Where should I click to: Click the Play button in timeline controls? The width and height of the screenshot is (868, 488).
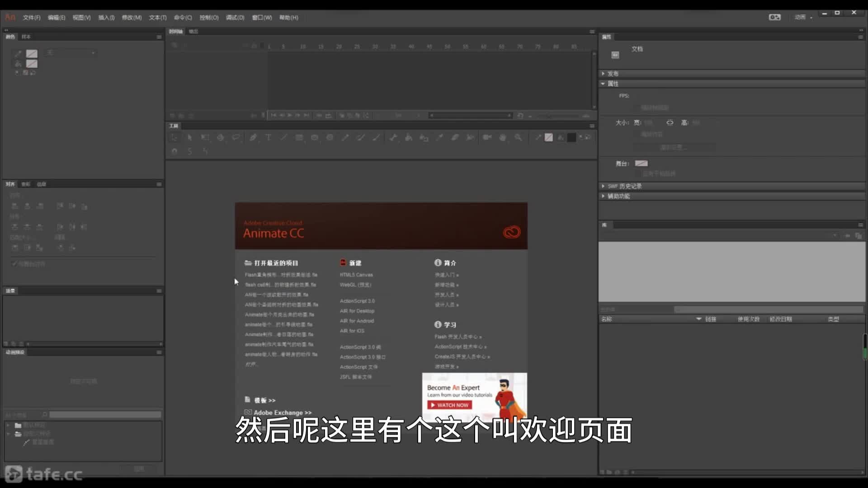pos(290,116)
